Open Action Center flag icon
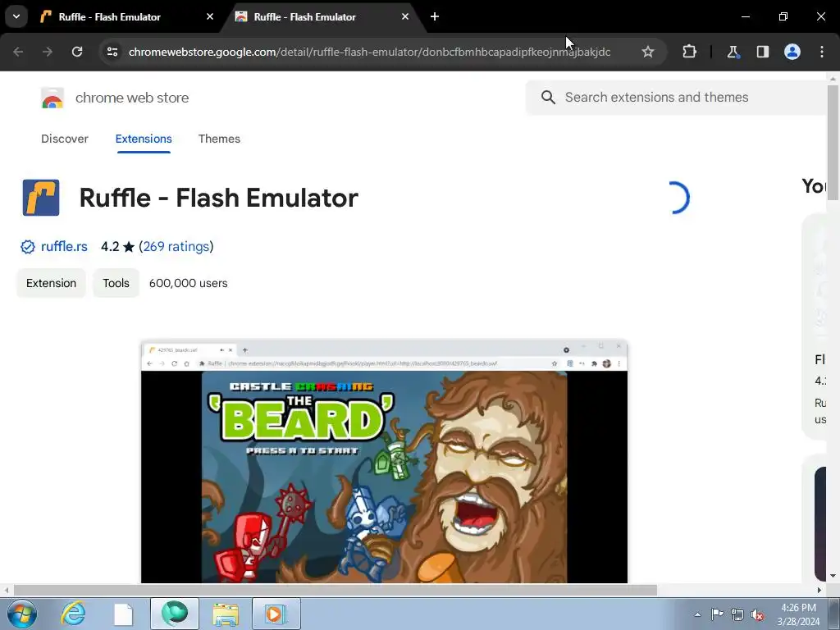The image size is (840, 630). point(717,614)
